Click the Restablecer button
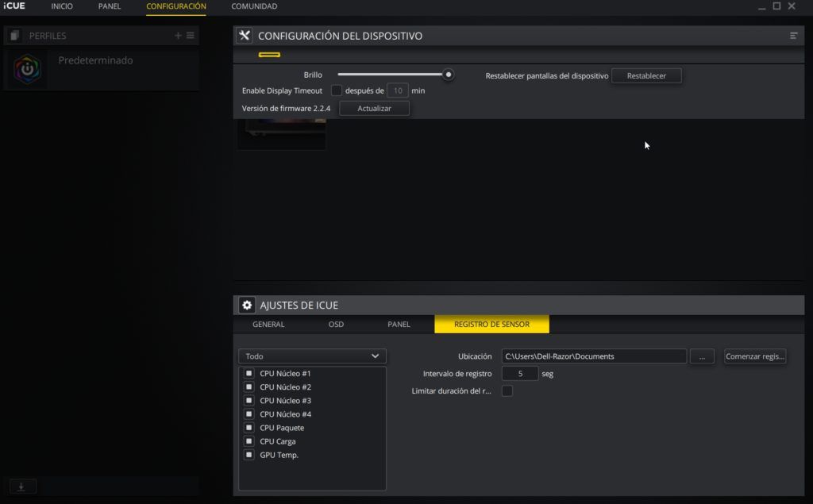The image size is (813, 504). (x=646, y=75)
